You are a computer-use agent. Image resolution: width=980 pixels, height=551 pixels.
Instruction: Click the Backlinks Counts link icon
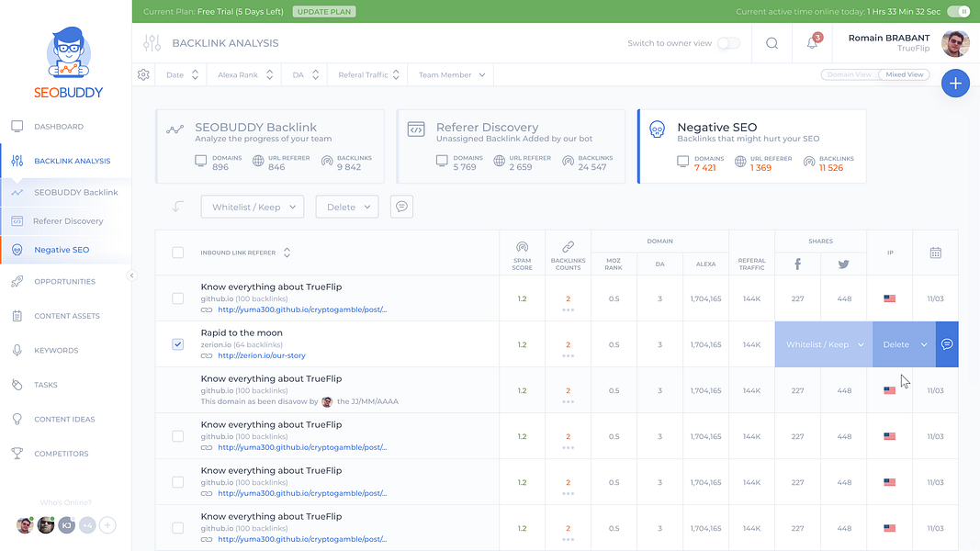tap(568, 247)
